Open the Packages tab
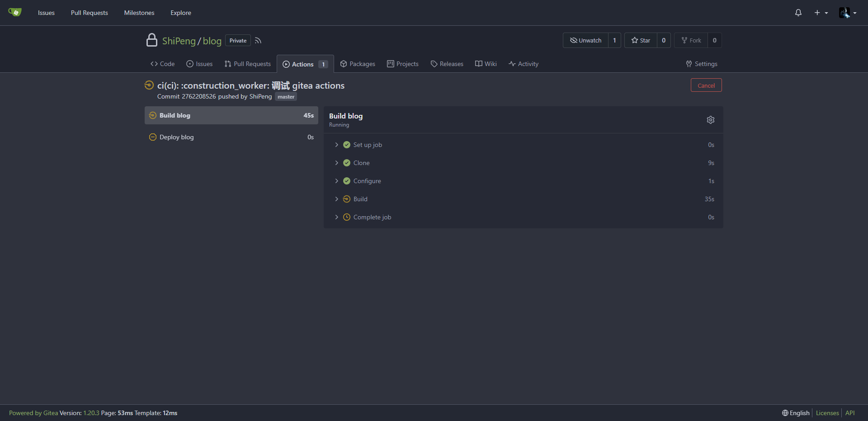868x421 pixels. 358,64
